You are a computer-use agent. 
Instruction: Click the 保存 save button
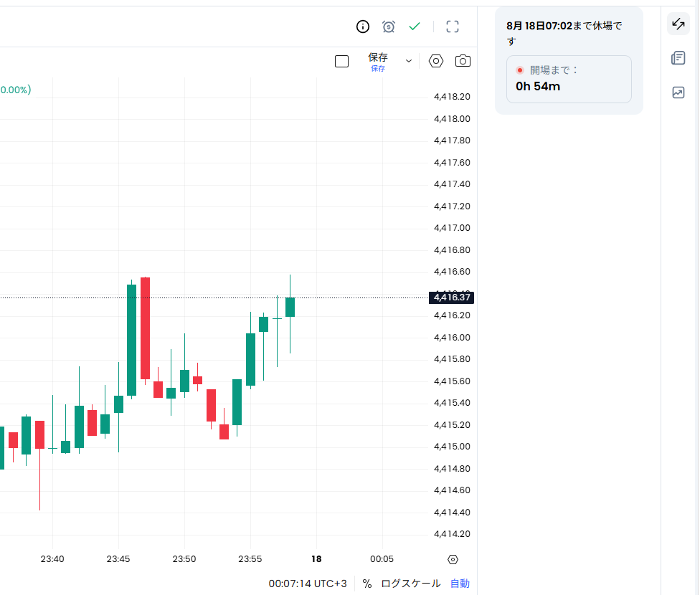tap(378, 62)
